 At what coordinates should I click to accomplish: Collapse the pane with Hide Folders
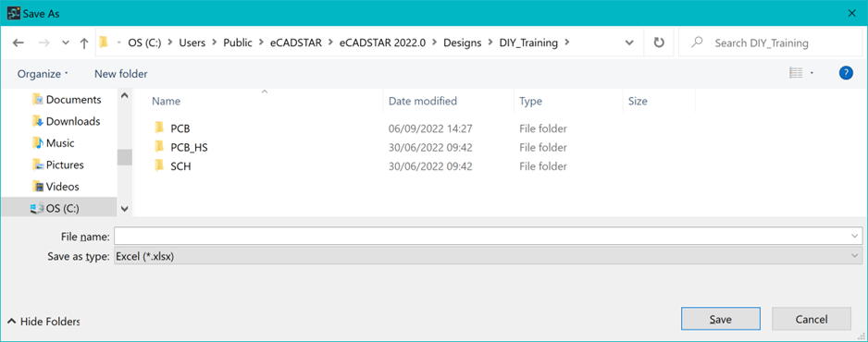click(44, 321)
